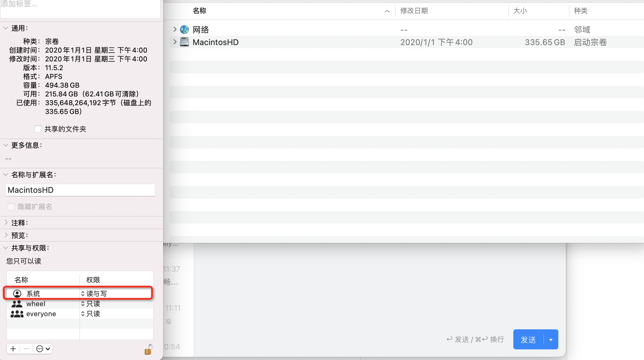The image size is (644, 360).
Task: Open the ellipsis action menu
Action: pyautogui.click(x=43, y=349)
